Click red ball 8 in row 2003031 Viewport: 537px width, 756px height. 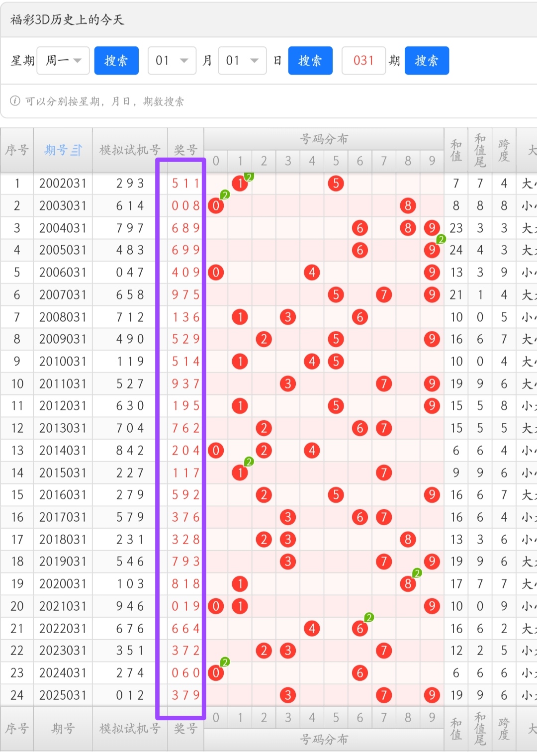pyautogui.click(x=408, y=206)
